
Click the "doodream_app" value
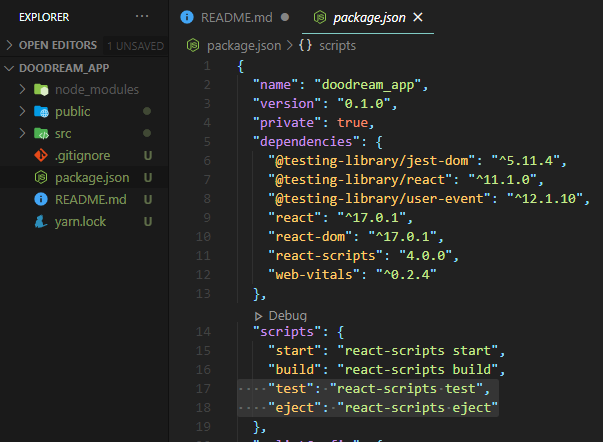coord(368,85)
